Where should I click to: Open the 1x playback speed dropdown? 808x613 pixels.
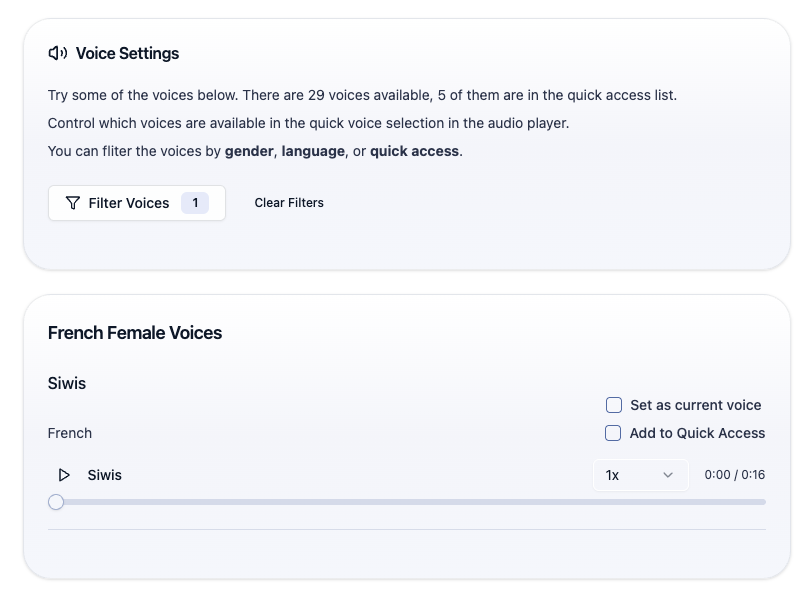(640, 475)
